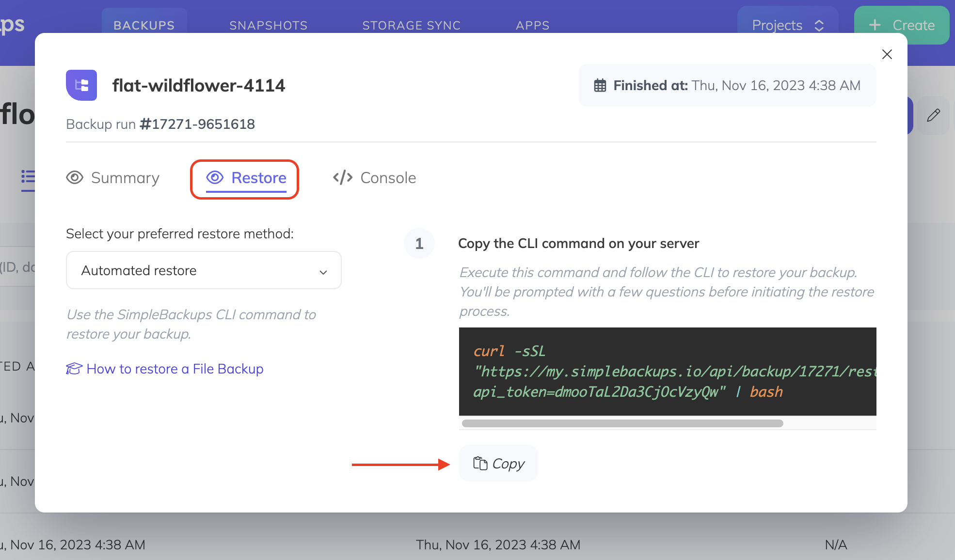The width and height of the screenshot is (955, 560).
Task: Click the graduation cap icon before the restore link
Action: click(x=73, y=369)
